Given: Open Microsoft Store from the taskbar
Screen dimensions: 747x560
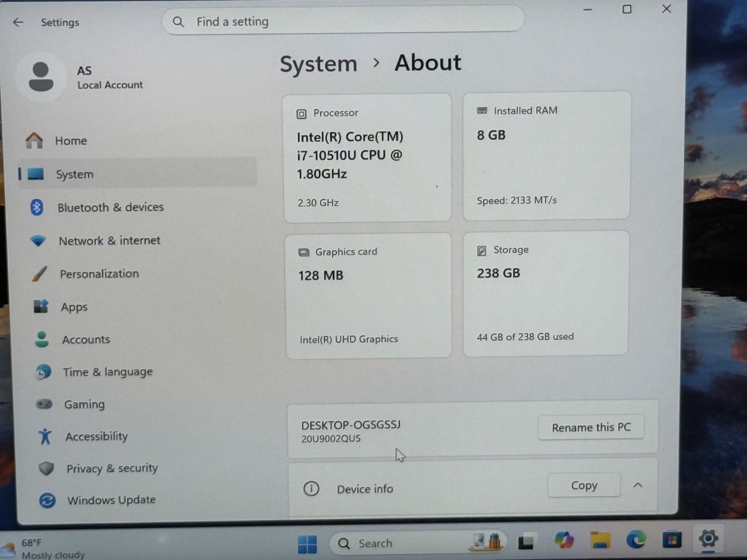Looking at the screenshot, I should pos(672,540).
